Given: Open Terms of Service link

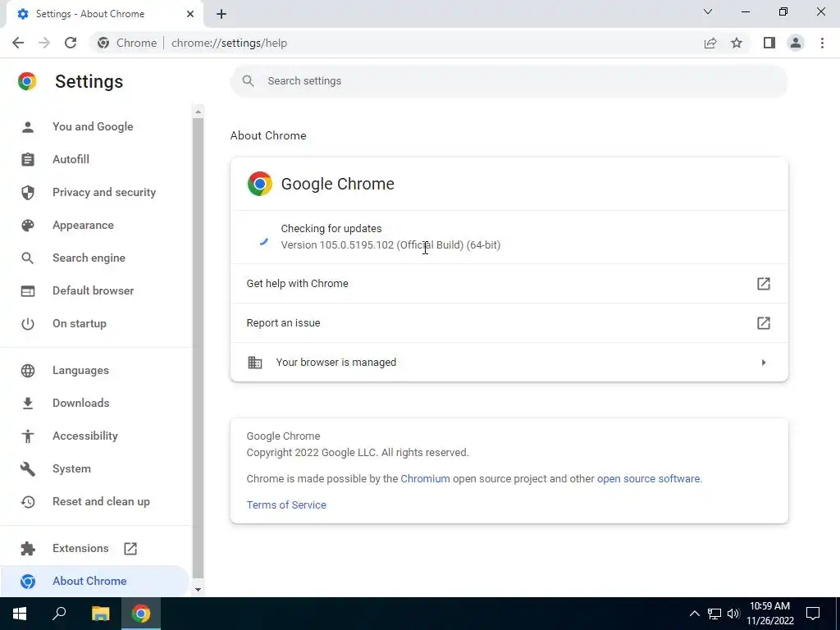Looking at the screenshot, I should (286, 504).
